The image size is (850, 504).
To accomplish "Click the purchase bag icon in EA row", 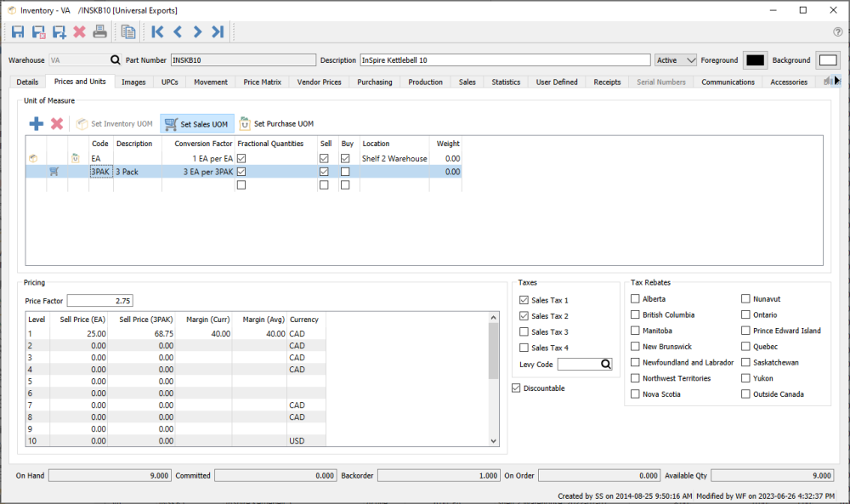I will pos(76,158).
